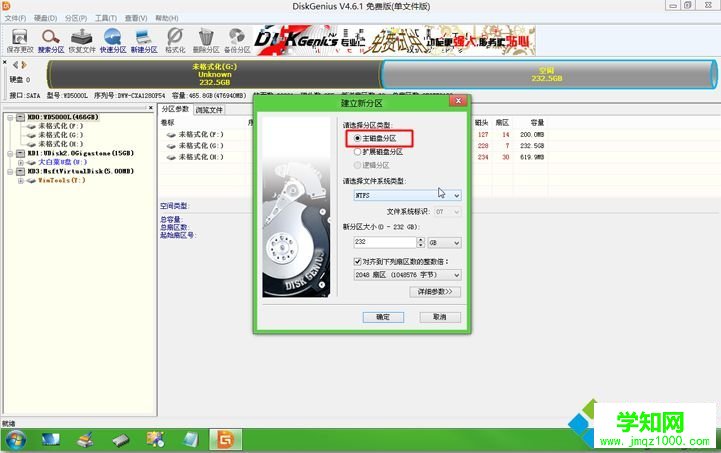The width and height of the screenshot is (721, 453).
Task: Click the 新建分区 (New Partition) icon
Action: click(144, 40)
